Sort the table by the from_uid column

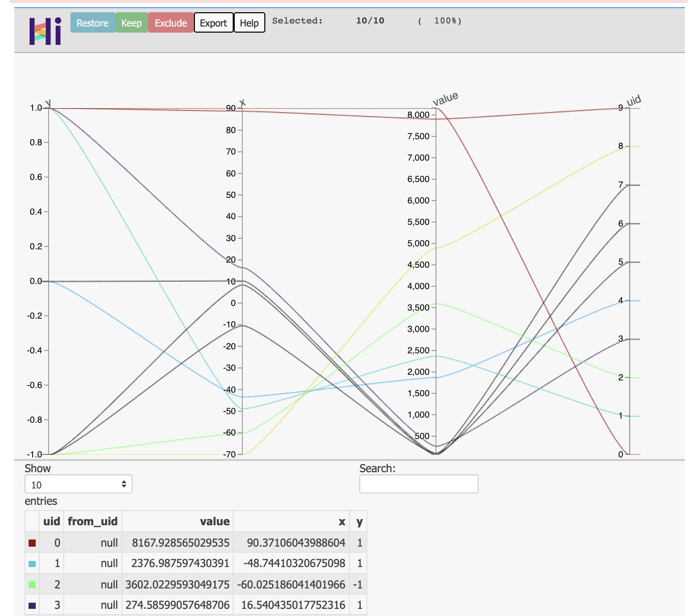coord(93,521)
